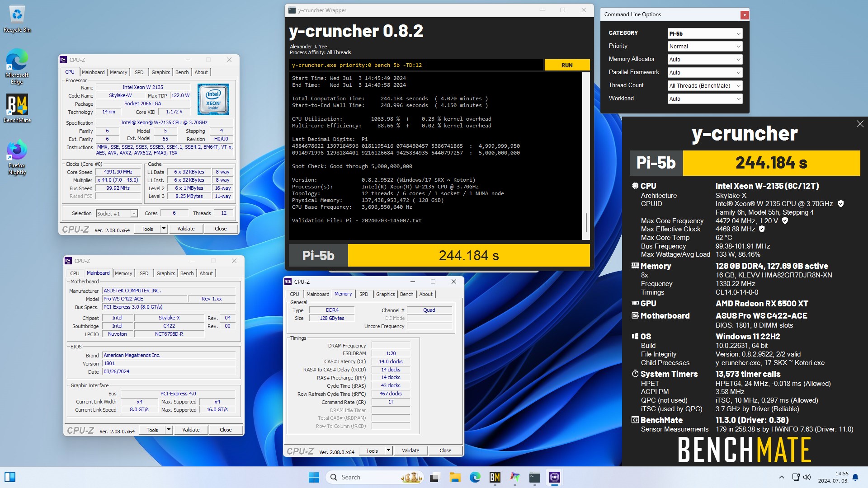Click '13,573 timer calls' in BenchMate panel

[748, 374]
